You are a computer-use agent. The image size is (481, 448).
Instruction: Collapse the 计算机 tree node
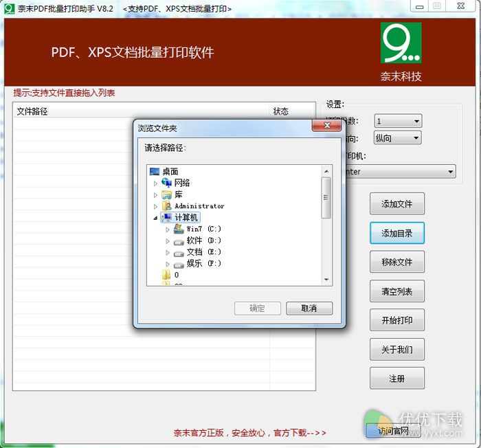tap(155, 219)
